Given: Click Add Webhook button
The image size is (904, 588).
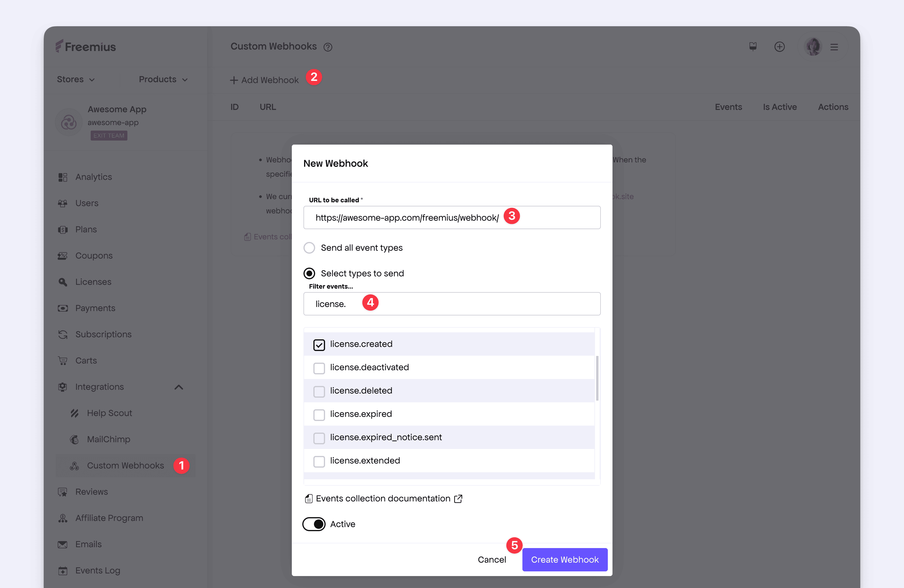Looking at the screenshot, I should (264, 80).
